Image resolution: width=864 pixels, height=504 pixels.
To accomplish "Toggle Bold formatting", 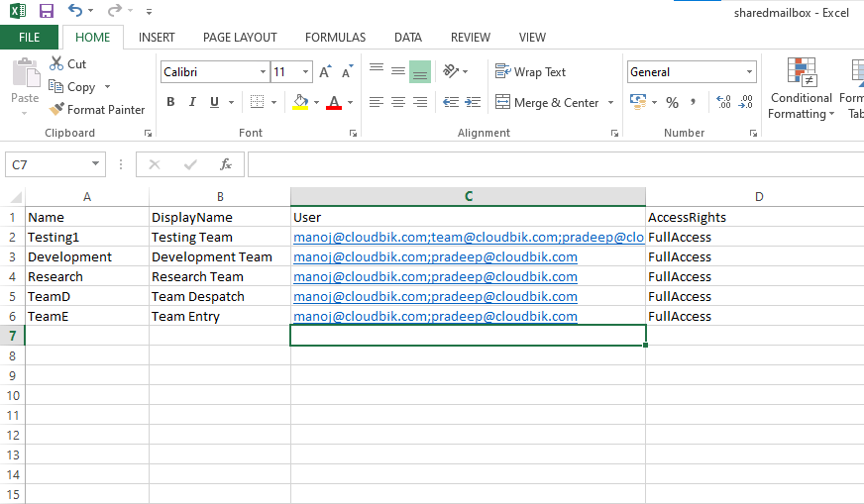I will click(170, 102).
